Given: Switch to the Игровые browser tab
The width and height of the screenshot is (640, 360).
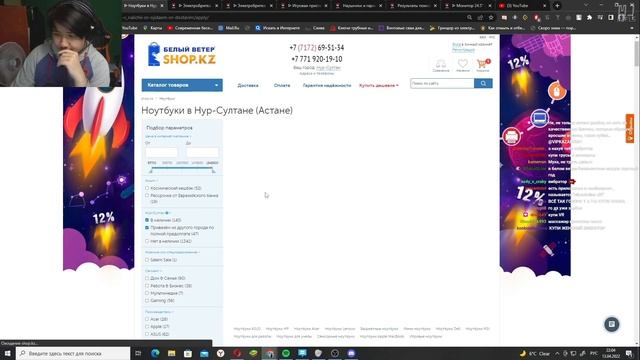Looking at the screenshot, I should [304, 6].
